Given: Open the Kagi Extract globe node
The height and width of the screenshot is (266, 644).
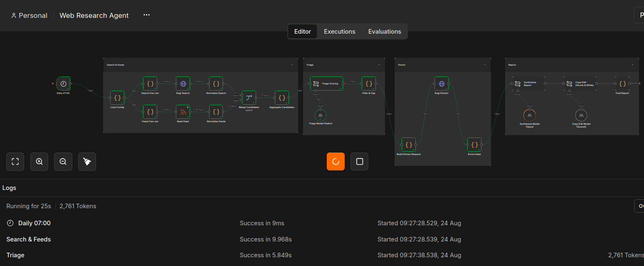Looking at the screenshot, I should point(442,84).
